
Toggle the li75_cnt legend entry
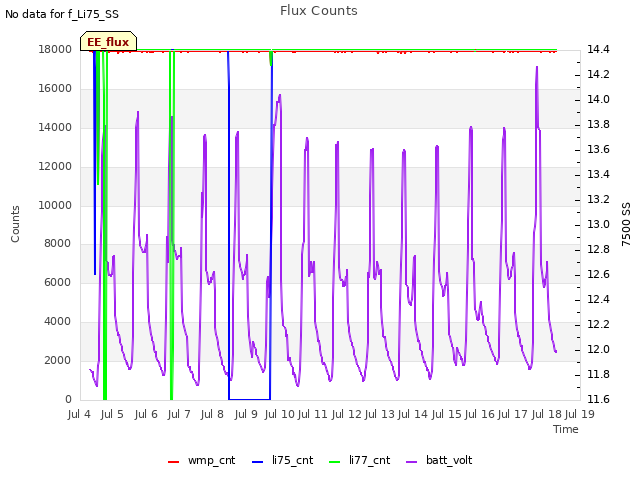coord(282,460)
